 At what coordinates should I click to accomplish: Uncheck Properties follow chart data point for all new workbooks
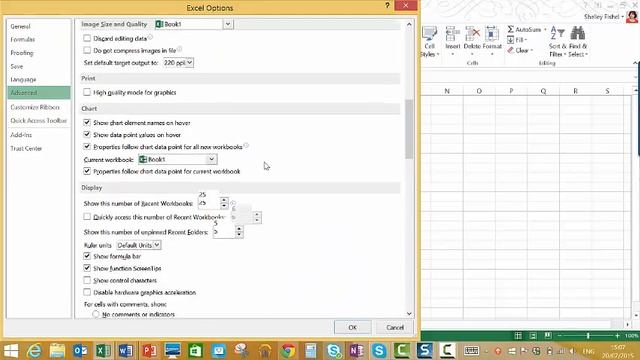(x=87, y=146)
